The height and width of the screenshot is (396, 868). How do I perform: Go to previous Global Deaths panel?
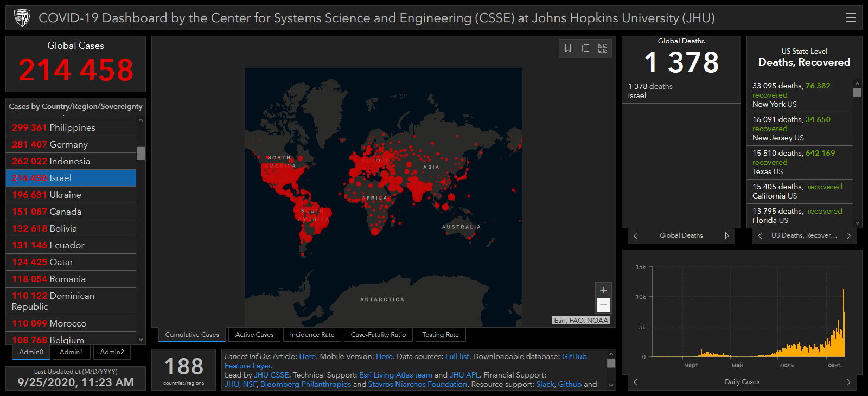(x=636, y=235)
